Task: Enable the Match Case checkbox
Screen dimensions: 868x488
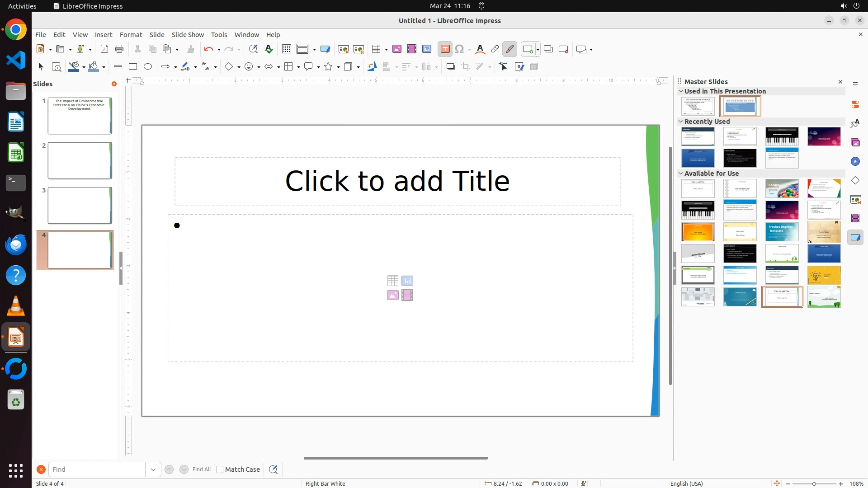Action: pyautogui.click(x=220, y=469)
